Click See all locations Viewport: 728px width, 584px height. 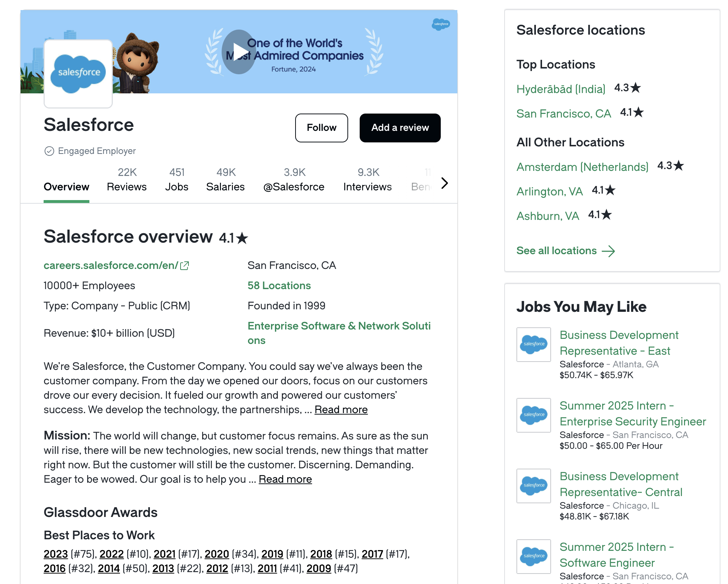pos(556,251)
